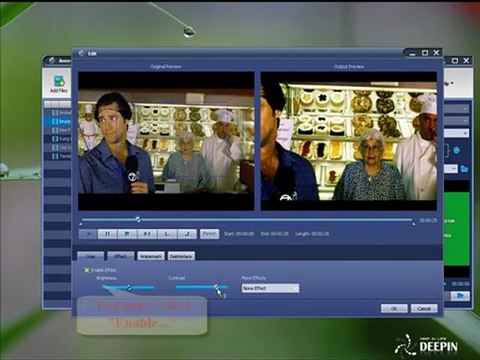Click the settings gear icon in main window
Screen dimensions: 480x360
point(457,150)
